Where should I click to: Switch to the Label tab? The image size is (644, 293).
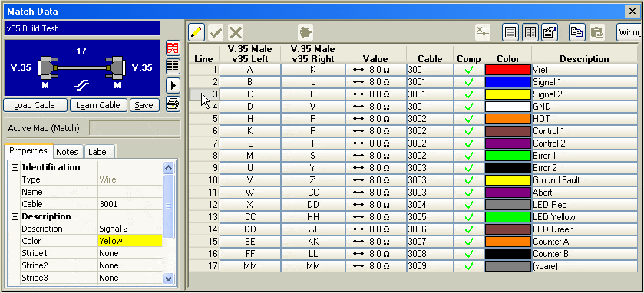pyautogui.click(x=98, y=152)
